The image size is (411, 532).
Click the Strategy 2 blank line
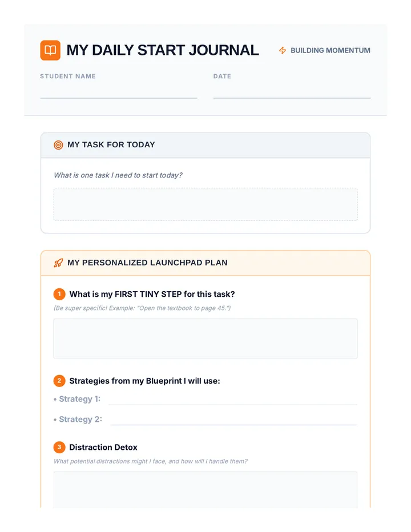(234, 420)
